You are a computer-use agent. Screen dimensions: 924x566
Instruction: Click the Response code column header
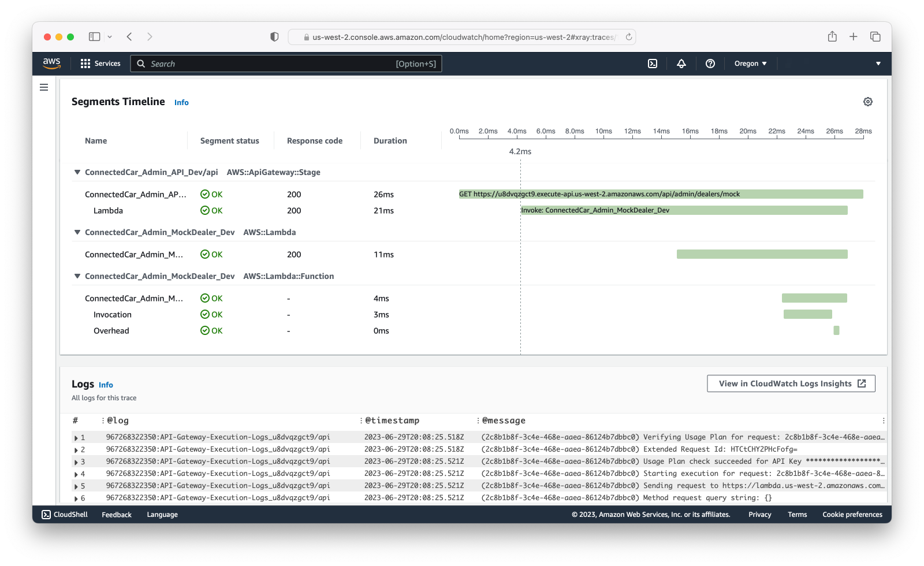click(x=315, y=141)
